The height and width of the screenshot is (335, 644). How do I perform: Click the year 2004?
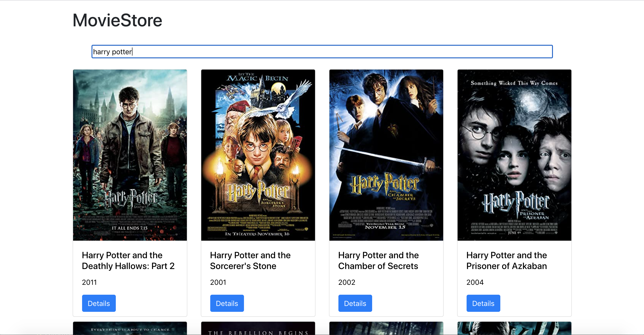coord(475,282)
